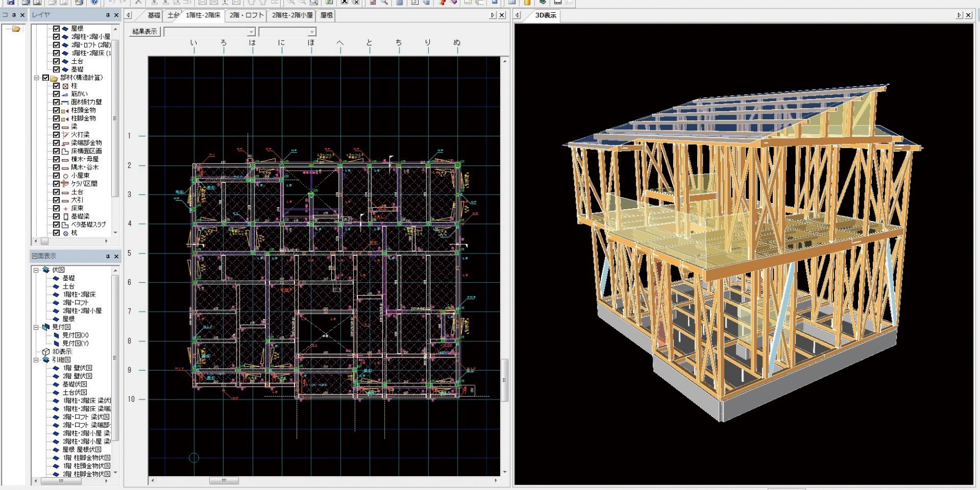This screenshot has width=980, height=490.
Task: Click the plan view vertical scrollbar thumb
Action: coord(504,380)
